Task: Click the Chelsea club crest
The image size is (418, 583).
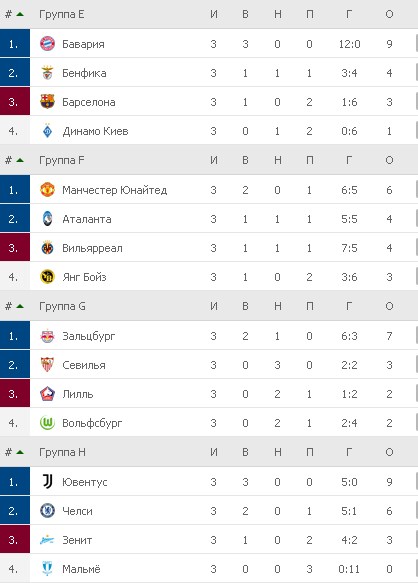Action: pos(47,510)
